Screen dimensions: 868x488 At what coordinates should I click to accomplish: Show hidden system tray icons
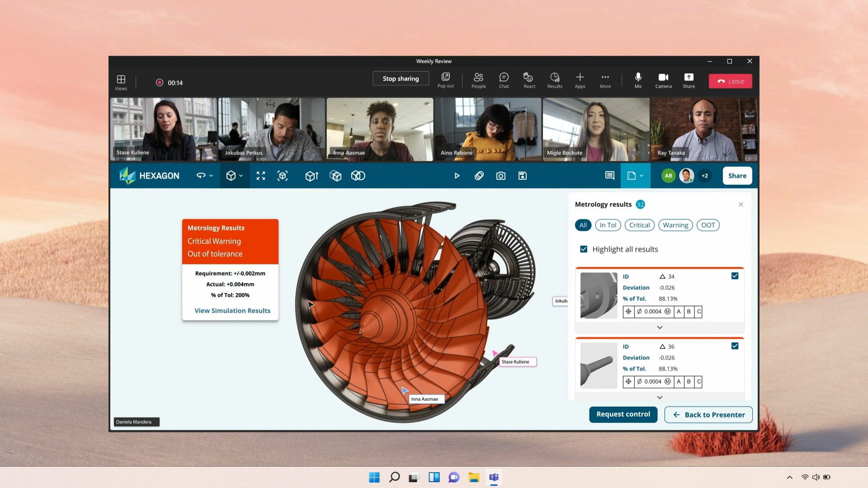coord(789,477)
